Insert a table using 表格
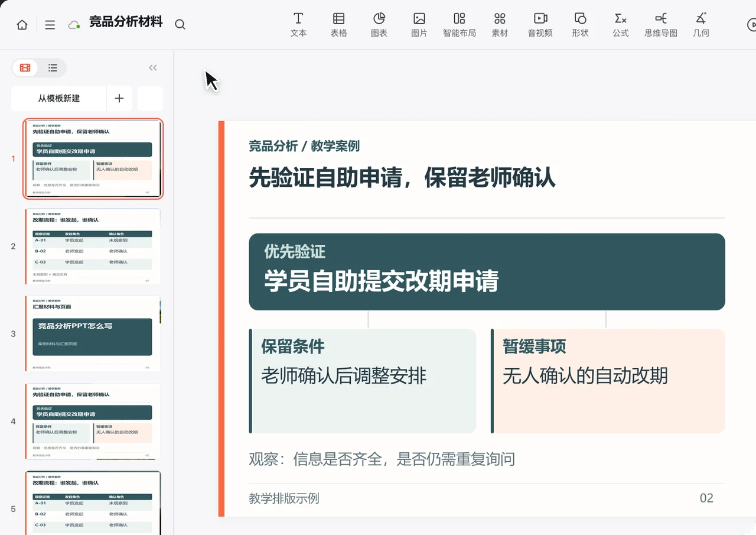 (338, 25)
